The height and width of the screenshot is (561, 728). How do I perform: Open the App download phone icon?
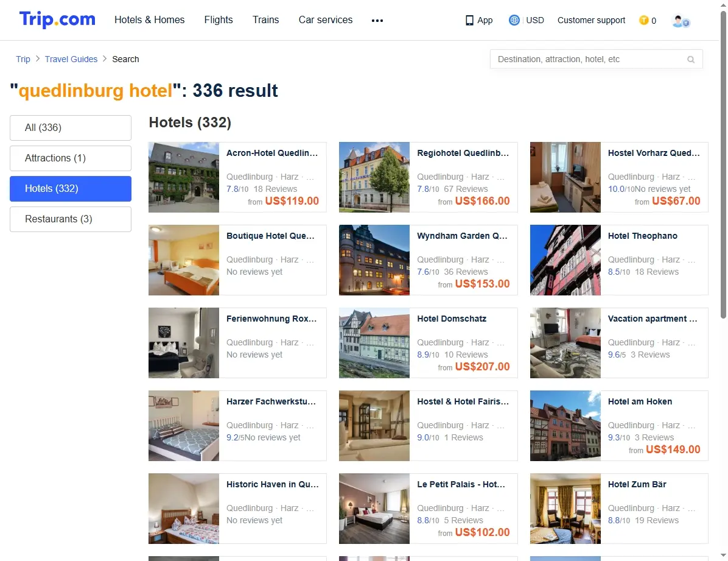[x=469, y=21]
